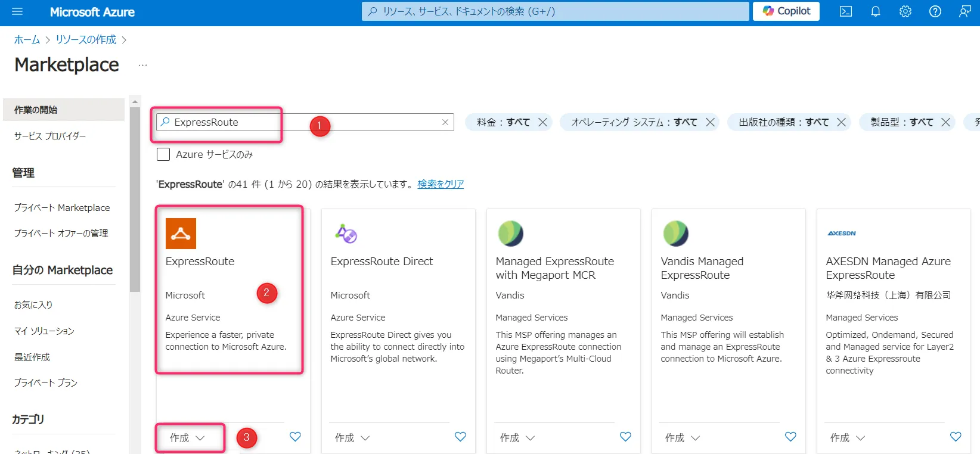Open Managed ExpressRoute with Megaport MCR title
The height and width of the screenshot is (454, 980).
coord(554,268)
